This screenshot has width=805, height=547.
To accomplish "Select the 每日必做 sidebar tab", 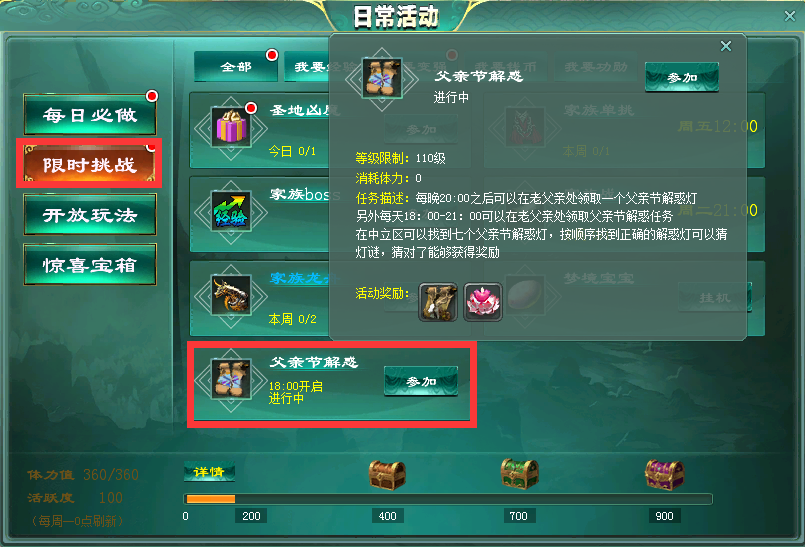I will [x=90, y=115].
